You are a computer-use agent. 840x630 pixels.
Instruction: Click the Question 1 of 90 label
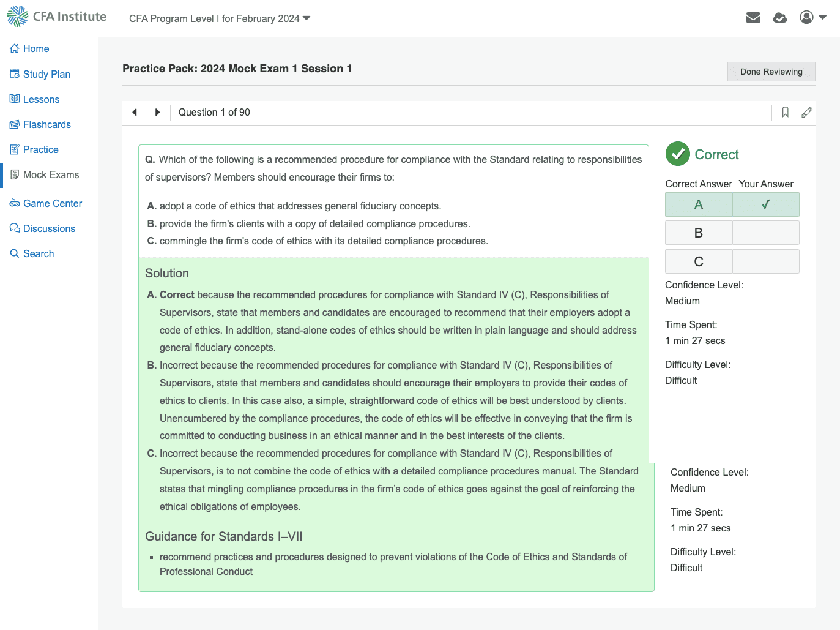pos(214,112)
